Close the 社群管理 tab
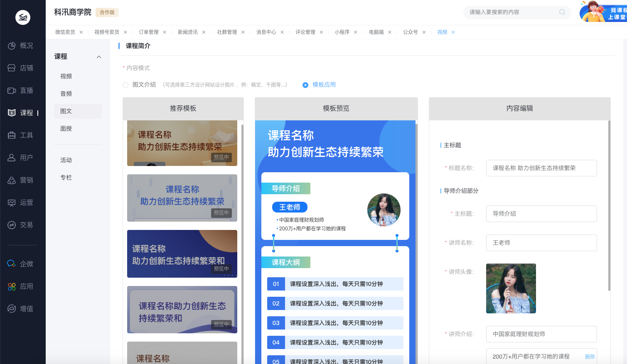The image size is (627, 364). coord(243,32)
